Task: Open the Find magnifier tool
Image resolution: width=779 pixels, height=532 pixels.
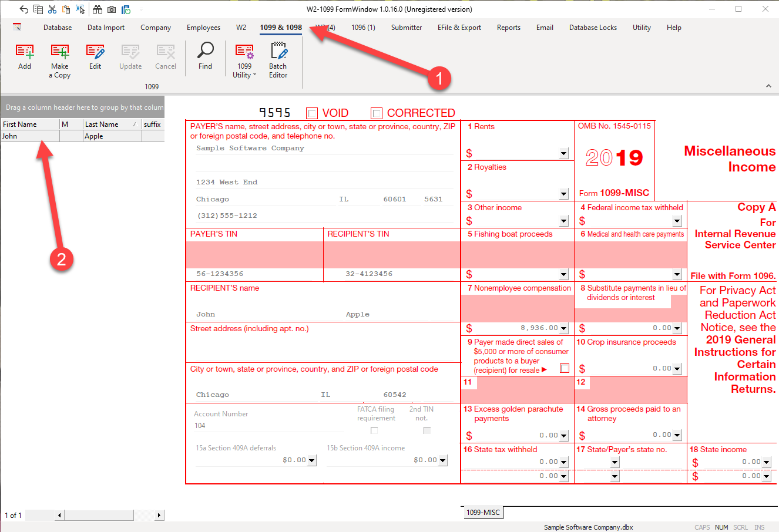Action: 205,57
